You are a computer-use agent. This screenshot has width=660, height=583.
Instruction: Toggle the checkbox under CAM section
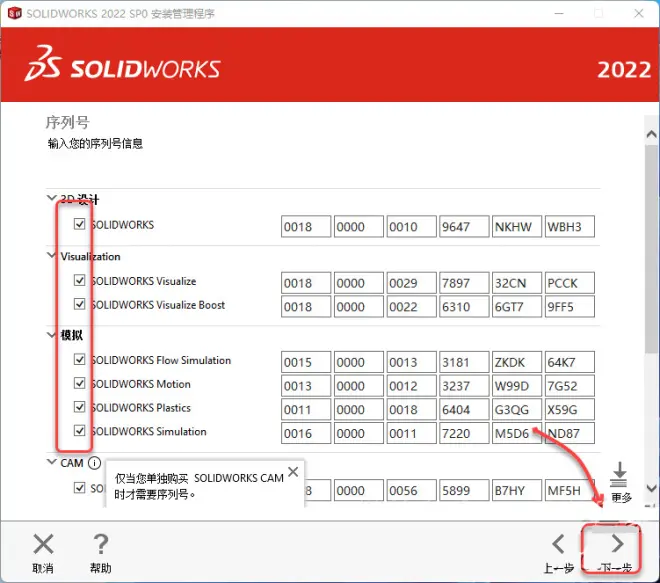[x=80, y=487]
